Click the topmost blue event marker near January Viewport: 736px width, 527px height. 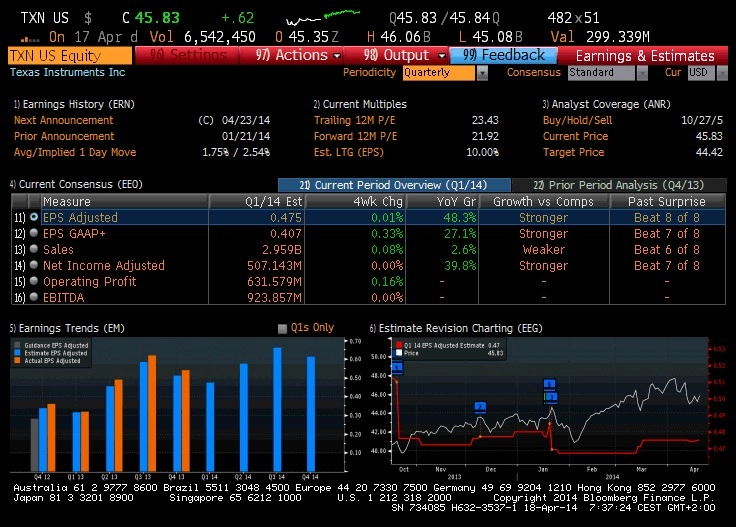click(x=550, y=384)
